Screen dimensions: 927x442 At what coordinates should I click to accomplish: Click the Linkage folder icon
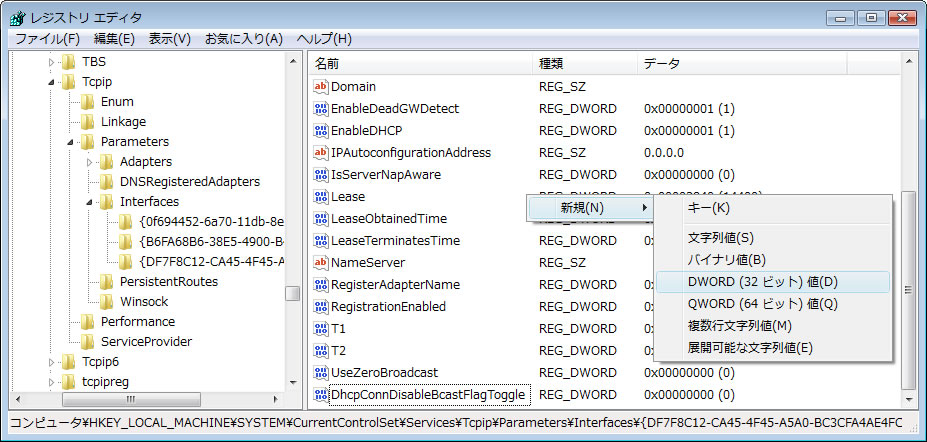(x=87, y=122)
